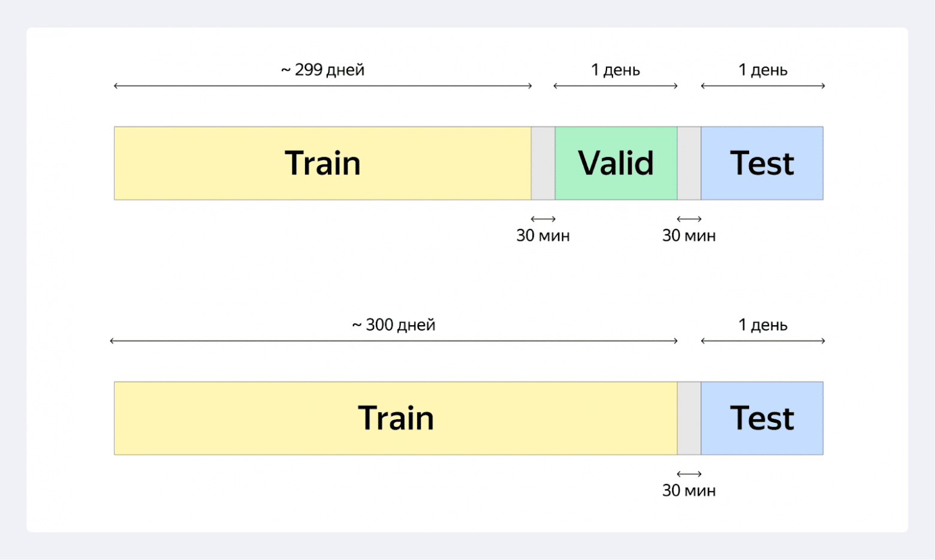Image resolution: width=935 pixels, height=560 pixels.
Task: Click the '1 день' label above top Test
Action: coord(762,70)
